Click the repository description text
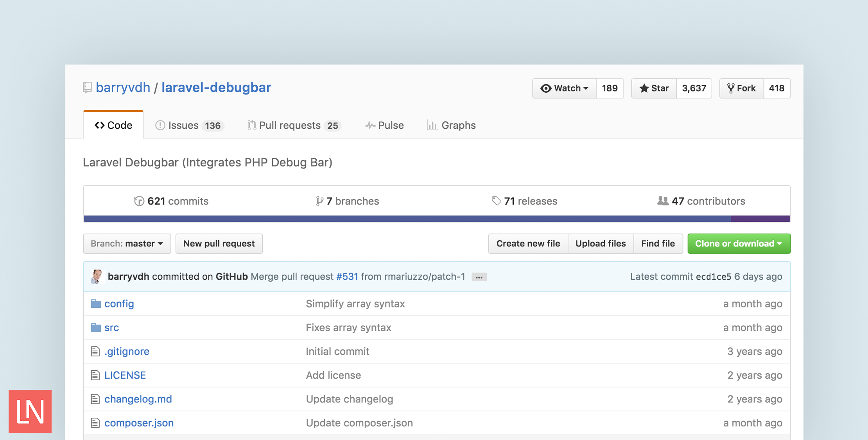The width and height of the screenshot is (868, 440). pos(208,162)
